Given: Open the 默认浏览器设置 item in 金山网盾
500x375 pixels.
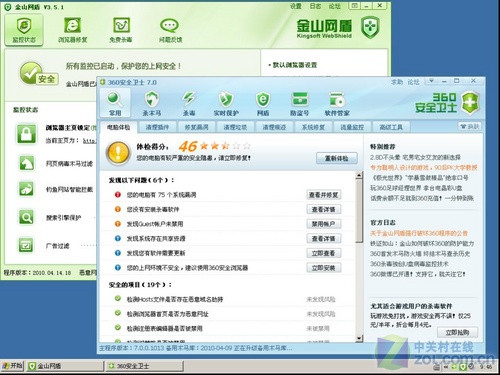Looking at the screenshot, I should tap(295, 65).
